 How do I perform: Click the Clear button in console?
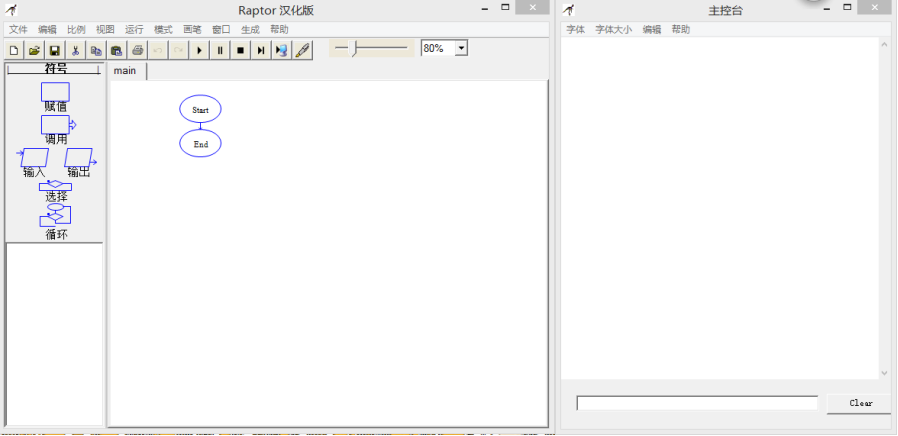click(860, 403)
